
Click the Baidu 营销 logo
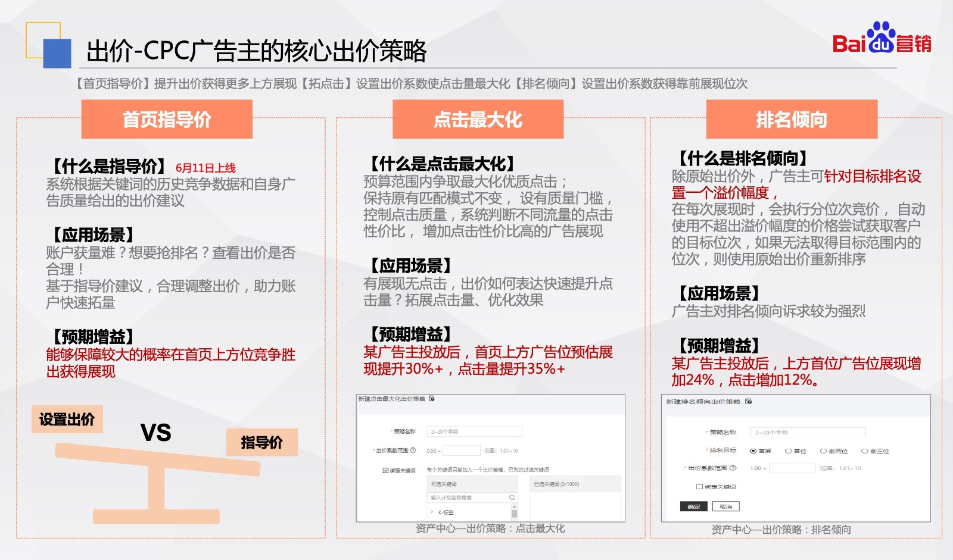pos(882,38)
